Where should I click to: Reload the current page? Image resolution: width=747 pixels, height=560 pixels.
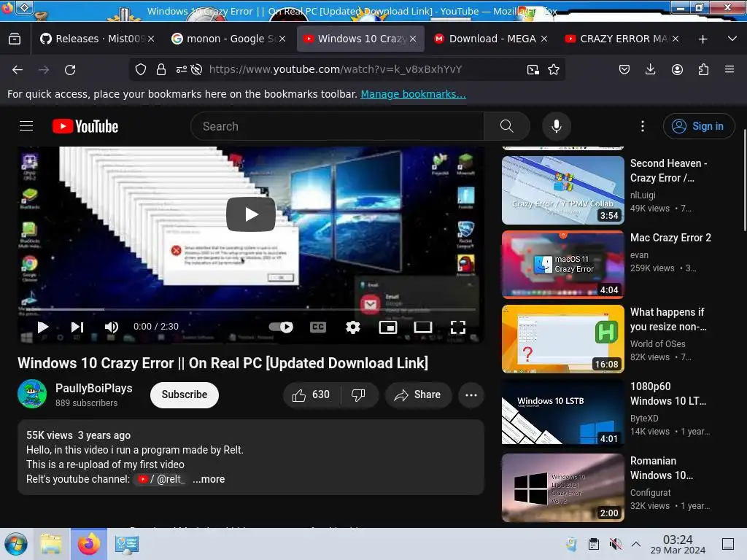coord(70,70)
